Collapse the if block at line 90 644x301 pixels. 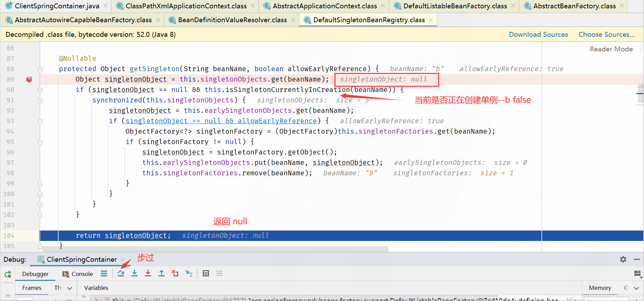point(40,90)
